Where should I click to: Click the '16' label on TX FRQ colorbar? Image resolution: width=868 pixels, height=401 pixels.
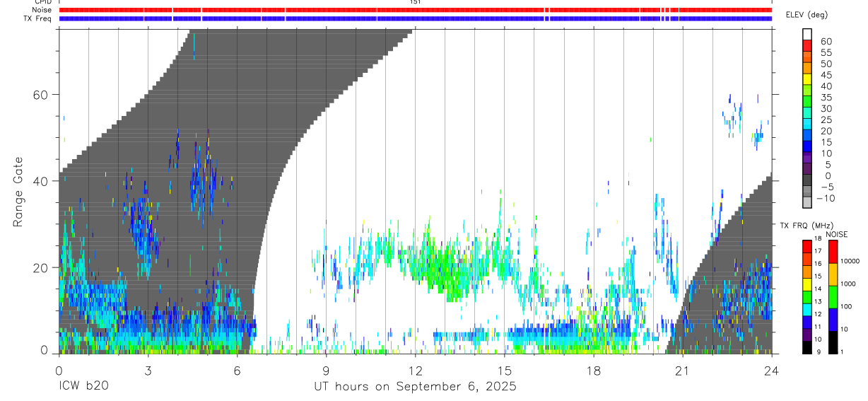[818, 265]
